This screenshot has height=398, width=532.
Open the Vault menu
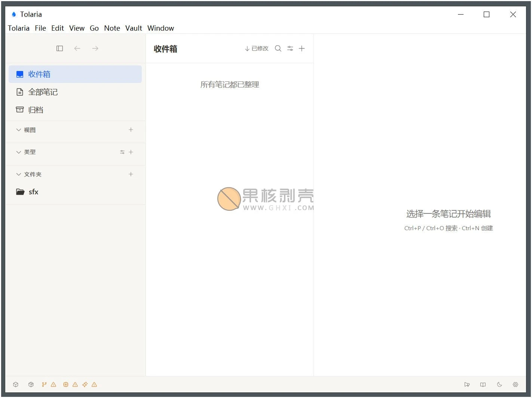(134, 28)
